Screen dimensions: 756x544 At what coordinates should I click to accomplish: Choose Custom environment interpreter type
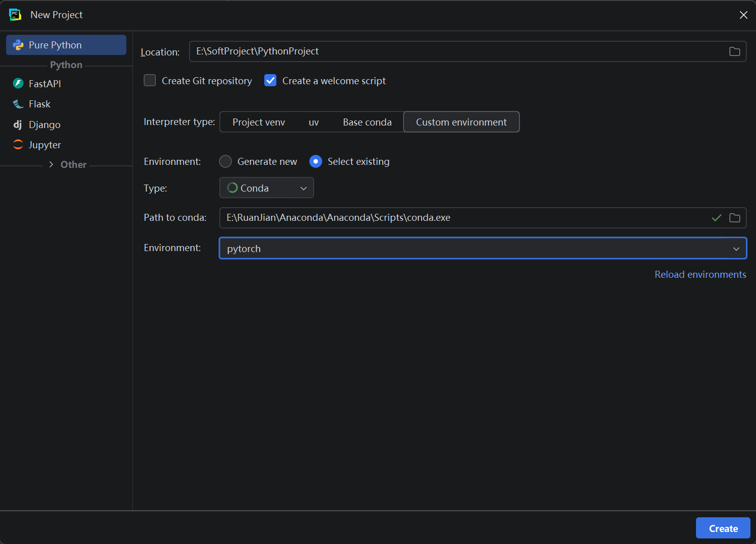click(461, 122)
